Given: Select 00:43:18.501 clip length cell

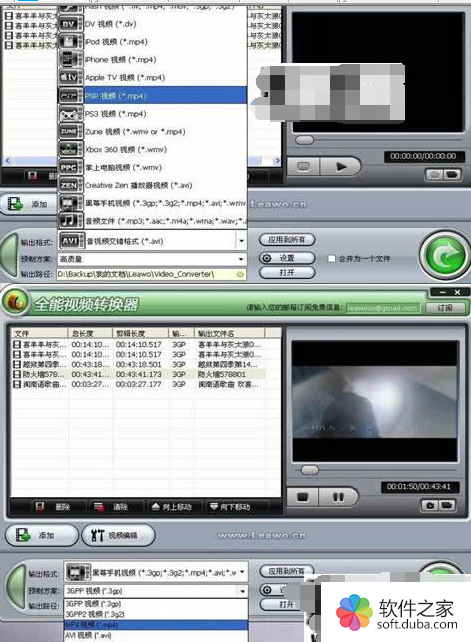Looking at the screenshot, I should 139,364.
